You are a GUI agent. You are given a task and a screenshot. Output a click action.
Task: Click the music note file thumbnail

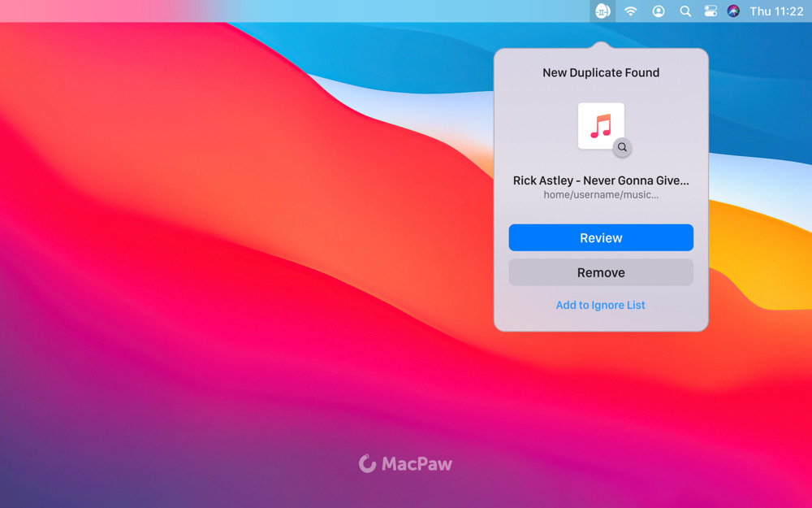point(599,125)
